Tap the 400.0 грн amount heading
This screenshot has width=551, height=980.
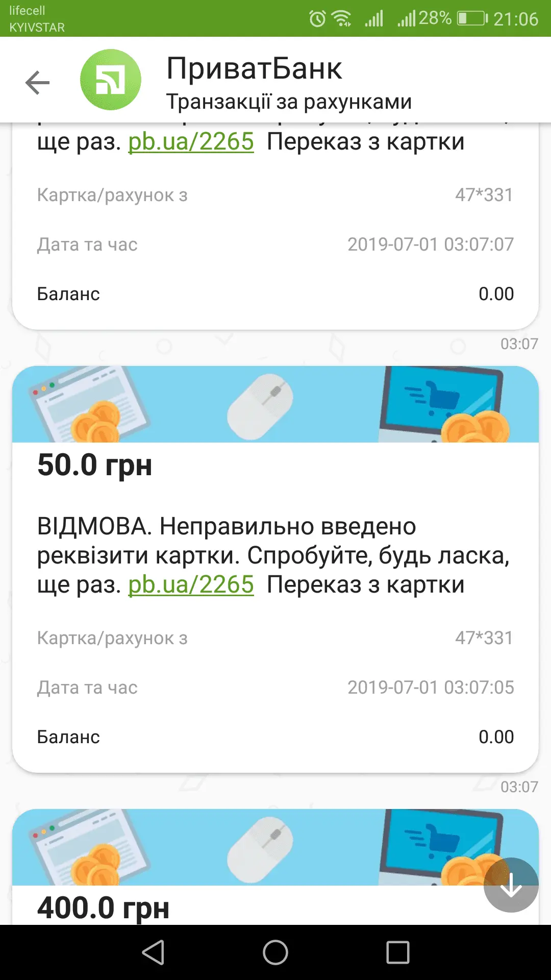click(103, 908)
